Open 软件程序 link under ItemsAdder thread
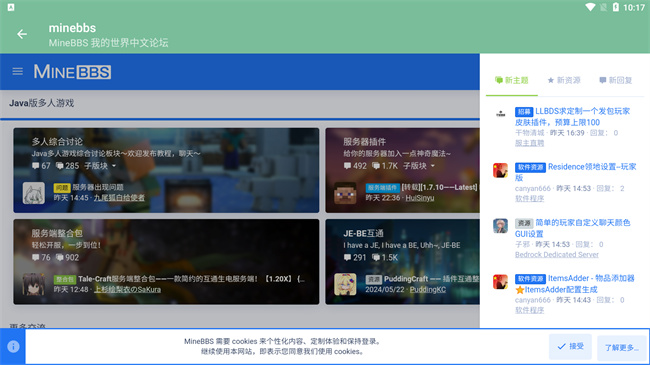The height and width of the screenshot is (365, 650). tap(529, 310)
